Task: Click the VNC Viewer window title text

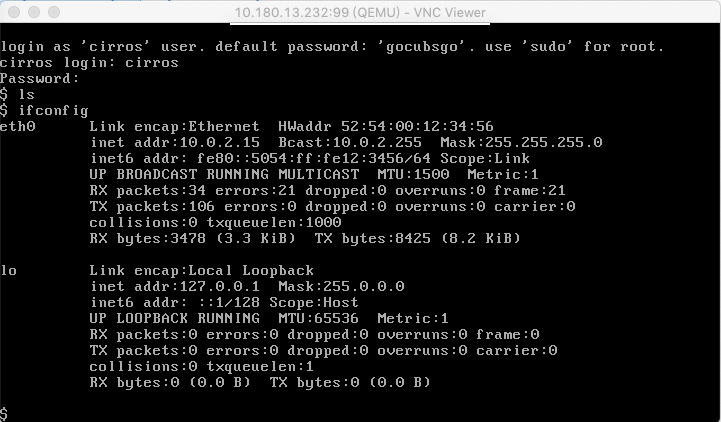Action: pyautogui.click(x=360, y=12)
